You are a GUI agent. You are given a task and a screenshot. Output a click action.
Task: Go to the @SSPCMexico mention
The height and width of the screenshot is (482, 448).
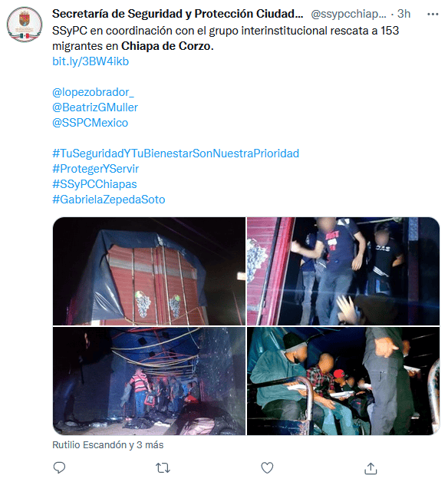pos(90,123)
